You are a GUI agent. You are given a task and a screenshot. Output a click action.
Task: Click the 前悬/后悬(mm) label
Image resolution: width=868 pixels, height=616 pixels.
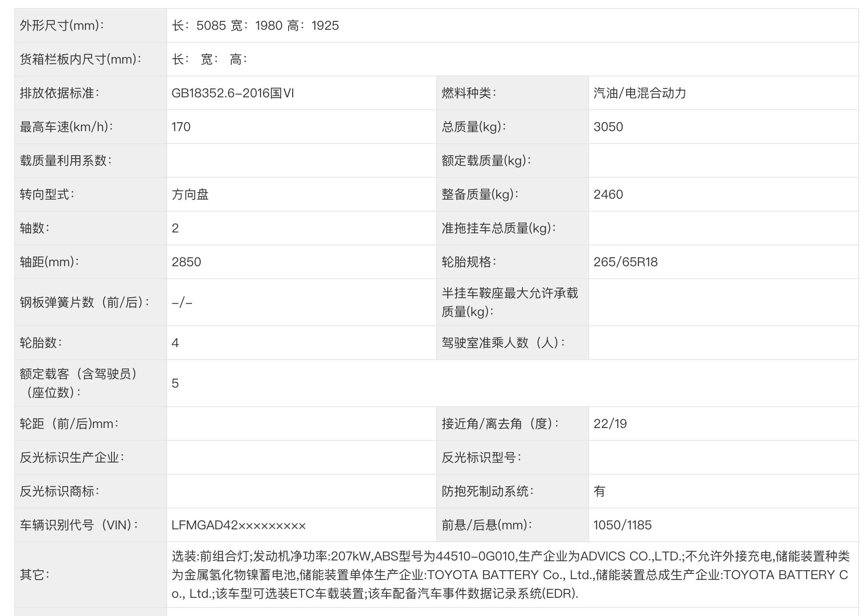(487, 525)
